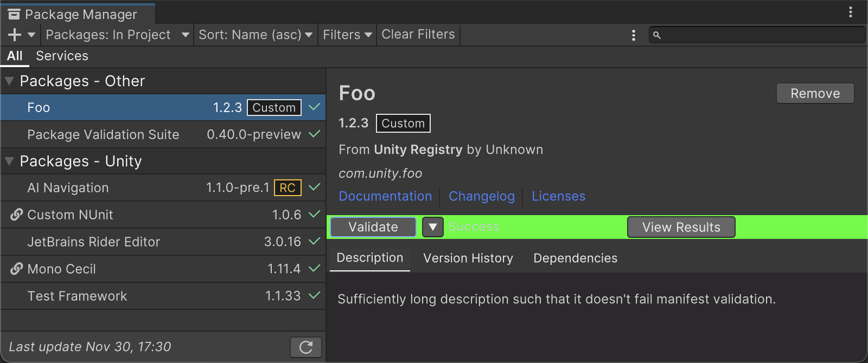Open the Packages: In Project dropdown
The width and height of the screenshot is (868, 363).
(x=117, y=35)
